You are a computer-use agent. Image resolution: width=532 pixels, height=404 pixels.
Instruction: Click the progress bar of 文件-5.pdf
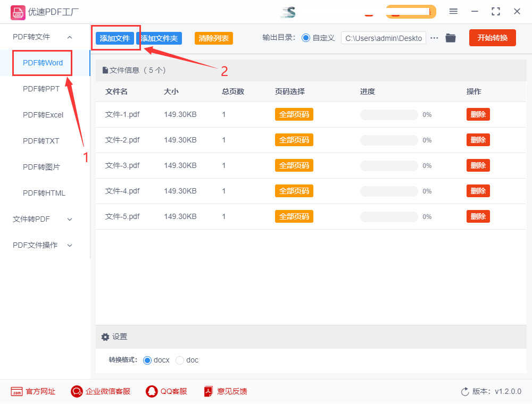(389, 216)
